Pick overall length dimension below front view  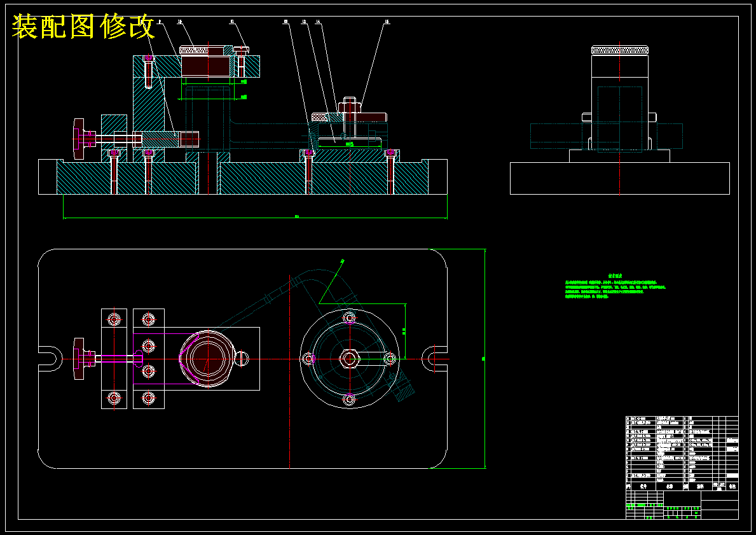pyautogui.click(x=255, y=217)
